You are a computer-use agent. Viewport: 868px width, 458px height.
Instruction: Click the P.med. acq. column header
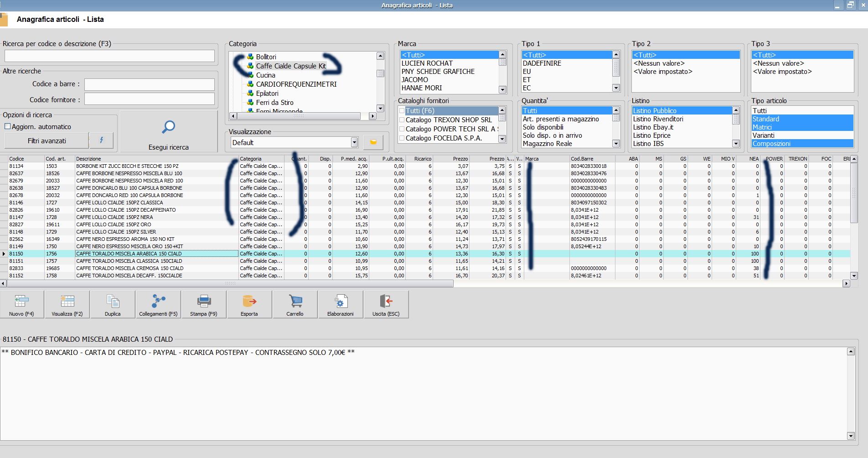pyautogui.click(x=351, y=159)
